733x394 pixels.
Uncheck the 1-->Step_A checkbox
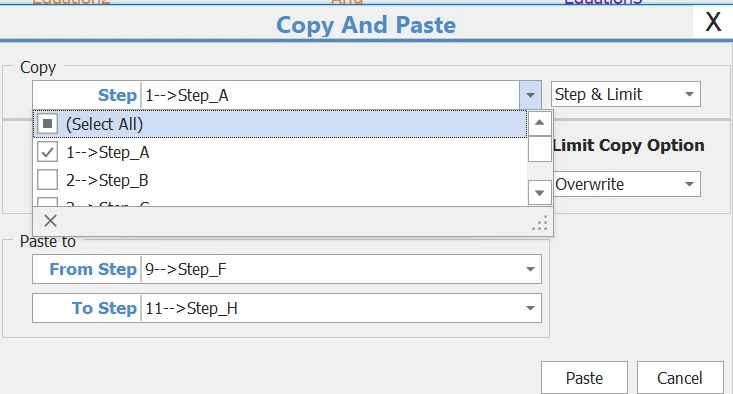(x=47, y=152)
